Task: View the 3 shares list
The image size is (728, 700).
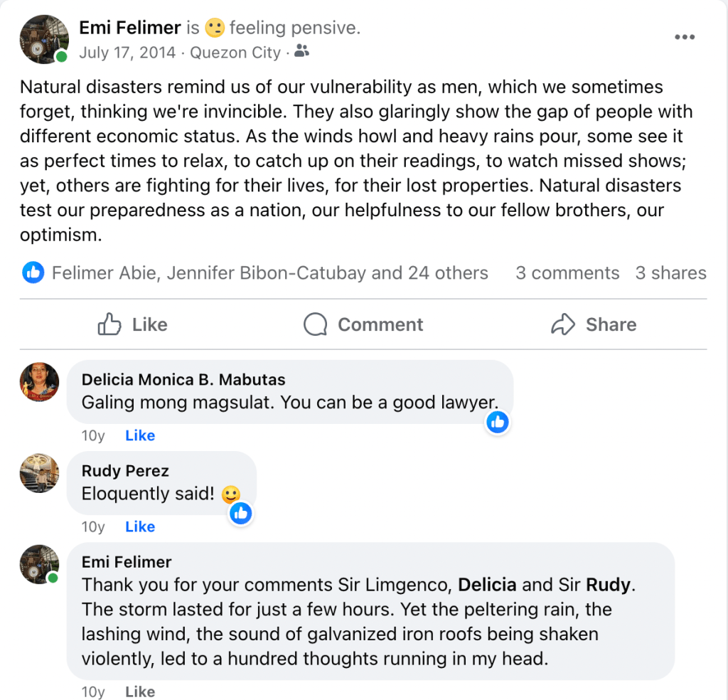Action: point(670,273)
